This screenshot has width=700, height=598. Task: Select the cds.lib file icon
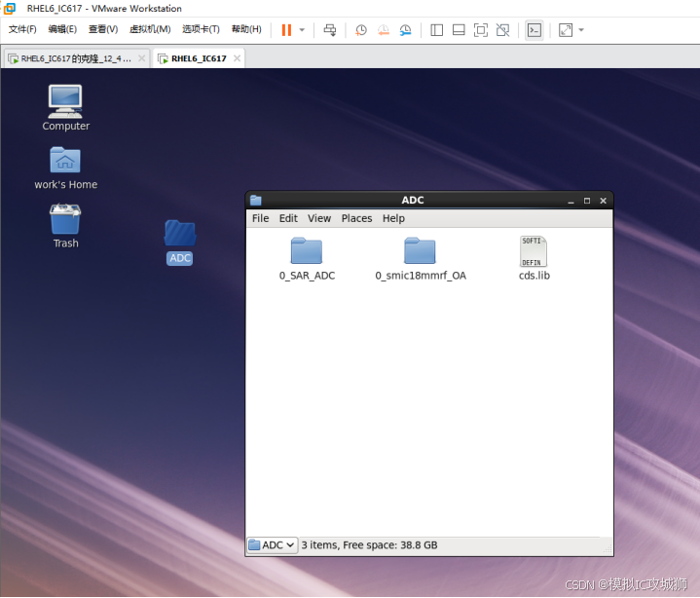[x=534, y=251]
